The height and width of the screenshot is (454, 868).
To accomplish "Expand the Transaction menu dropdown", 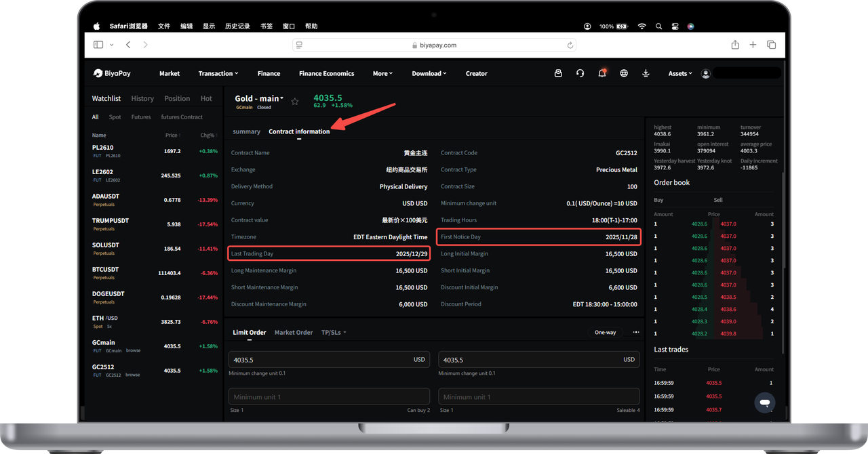I will [218, 73].
